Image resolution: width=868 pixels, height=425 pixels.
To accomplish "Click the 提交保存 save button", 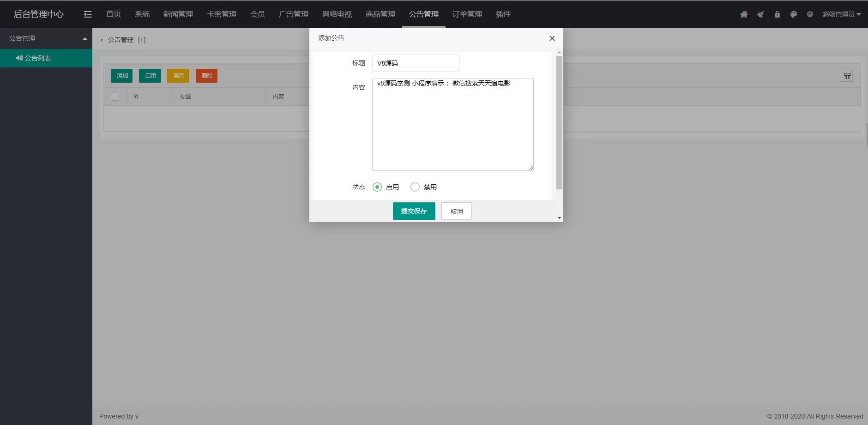I will pos(414,211).
